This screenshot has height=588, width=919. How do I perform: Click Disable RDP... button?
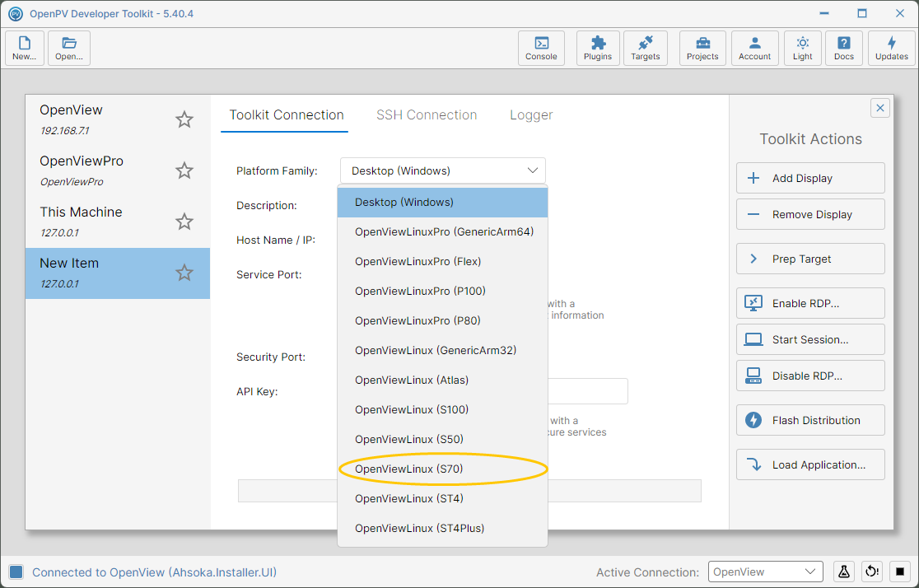pos(810,376)
